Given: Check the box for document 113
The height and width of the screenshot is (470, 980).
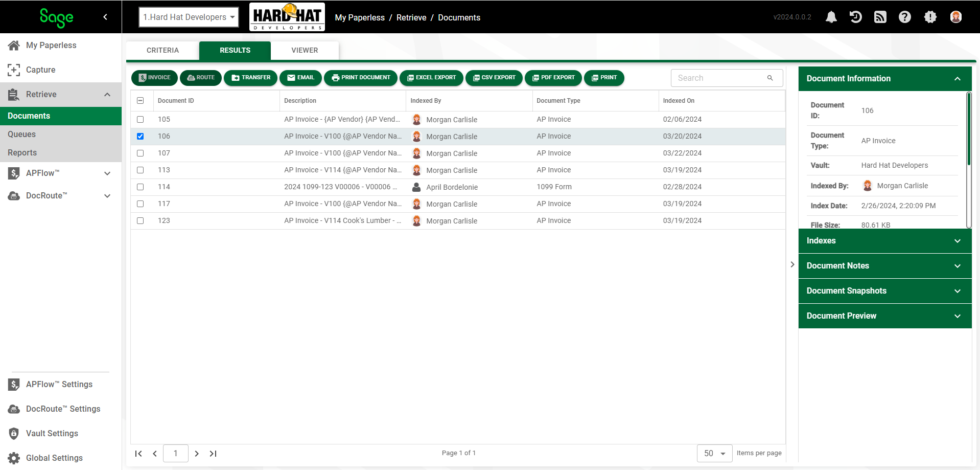Looking at the screenshot, I should pos(141,170).
